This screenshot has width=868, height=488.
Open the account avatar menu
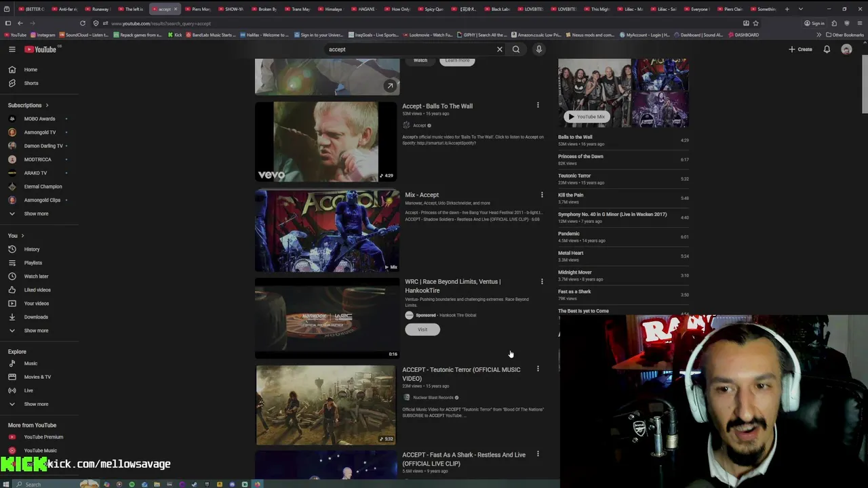point(846,49)
